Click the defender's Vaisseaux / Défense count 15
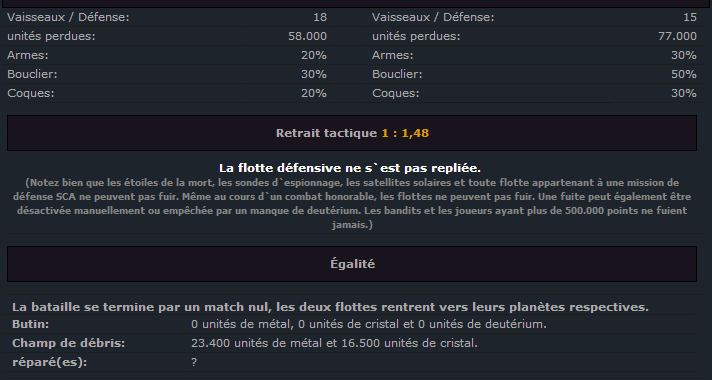Viewport: 712px width, 380px height. click(690, 17)
